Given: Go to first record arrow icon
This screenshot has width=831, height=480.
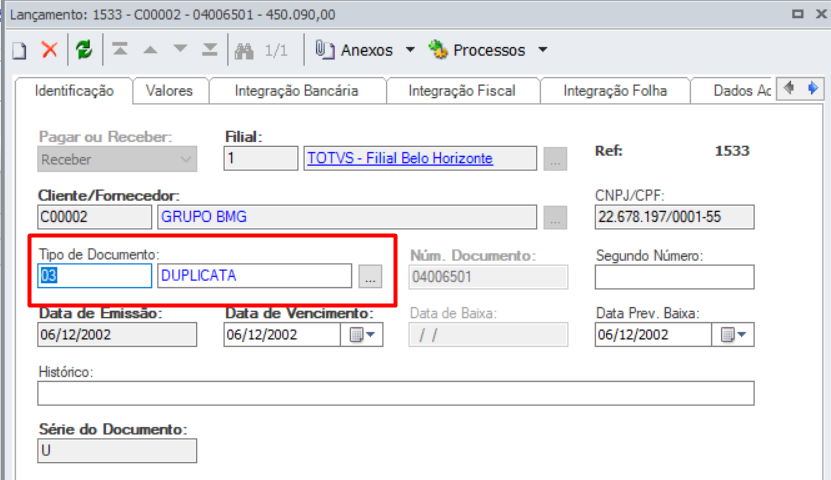Looking at the screenshot, I should [x=120, y=49].
